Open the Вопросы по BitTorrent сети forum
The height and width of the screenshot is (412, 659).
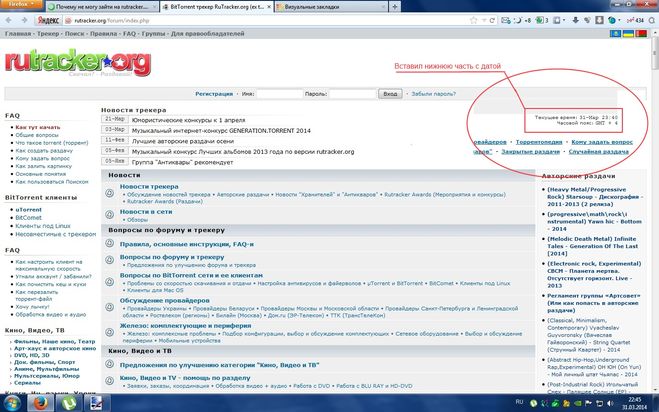[x=191, y=275]
